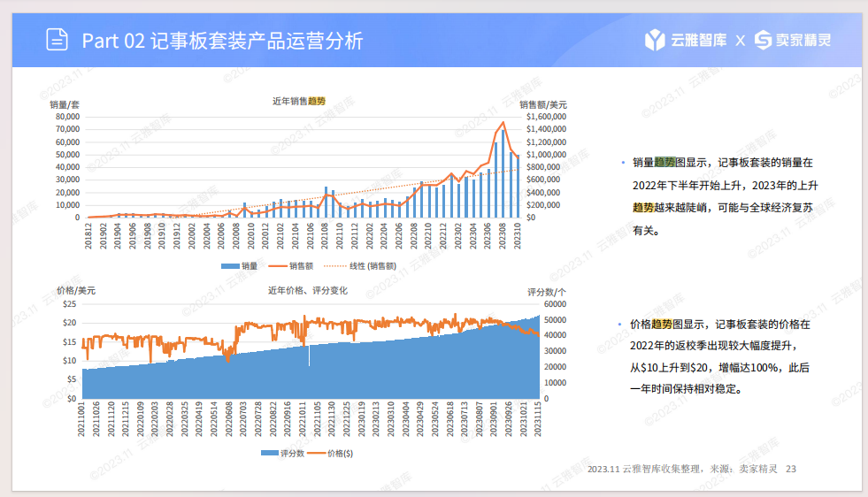Select the 价格($) legend label
868x497 pixels.
(340, 454)
